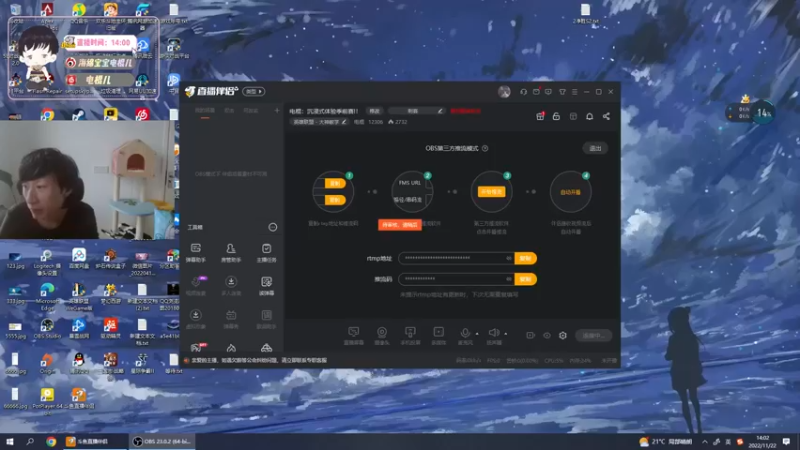
Task: Open the gift box icon with red badge
Action: click(540, 116)
